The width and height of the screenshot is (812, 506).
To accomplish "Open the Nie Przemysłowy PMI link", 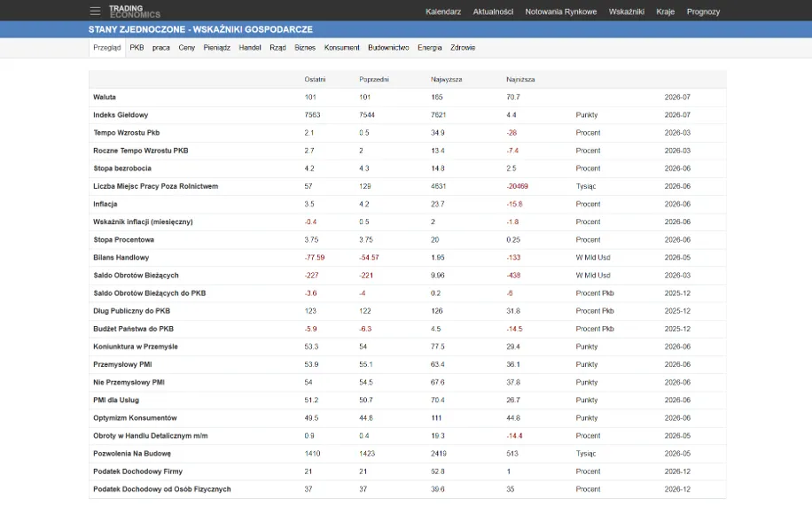I will pos(129,382).
